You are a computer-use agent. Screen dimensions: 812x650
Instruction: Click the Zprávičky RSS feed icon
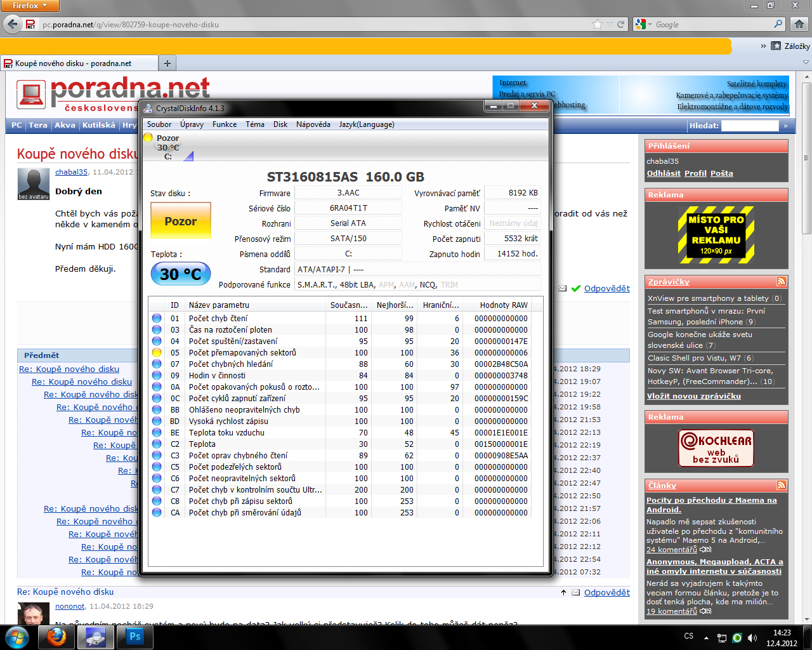pos(781,281)
